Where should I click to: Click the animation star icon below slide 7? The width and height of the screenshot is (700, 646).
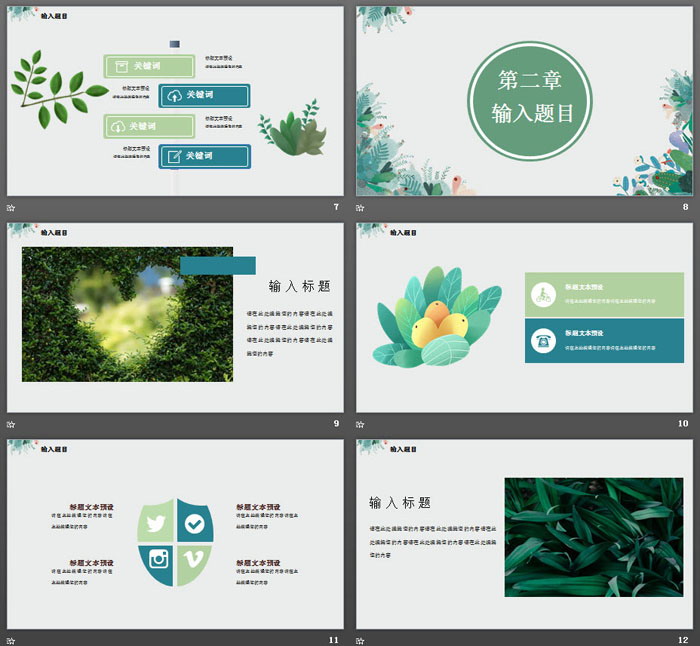pos(11,208)
